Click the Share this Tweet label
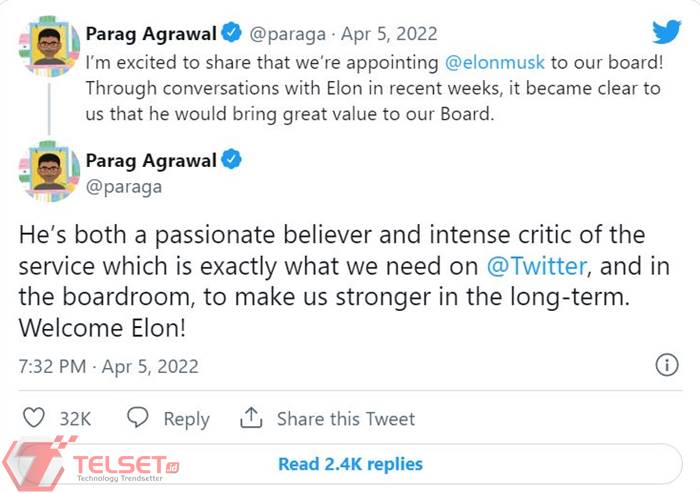This screenshot has width=700, height=493. [x=345, y=419]
